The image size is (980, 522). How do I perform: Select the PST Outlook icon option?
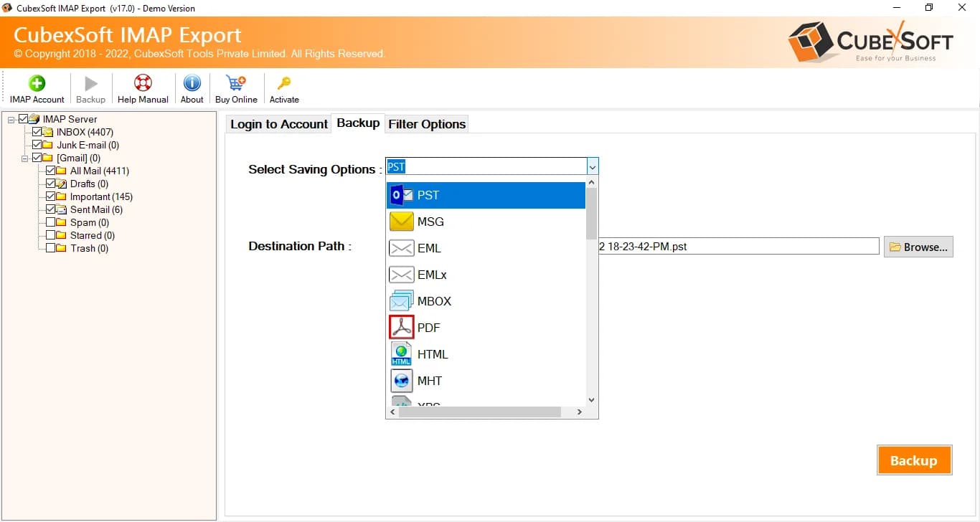click(401, 195)
